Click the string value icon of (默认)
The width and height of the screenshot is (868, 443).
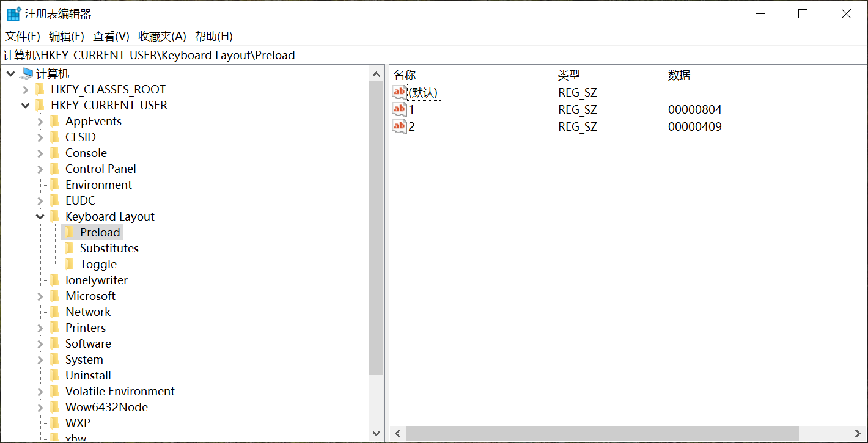400,93
